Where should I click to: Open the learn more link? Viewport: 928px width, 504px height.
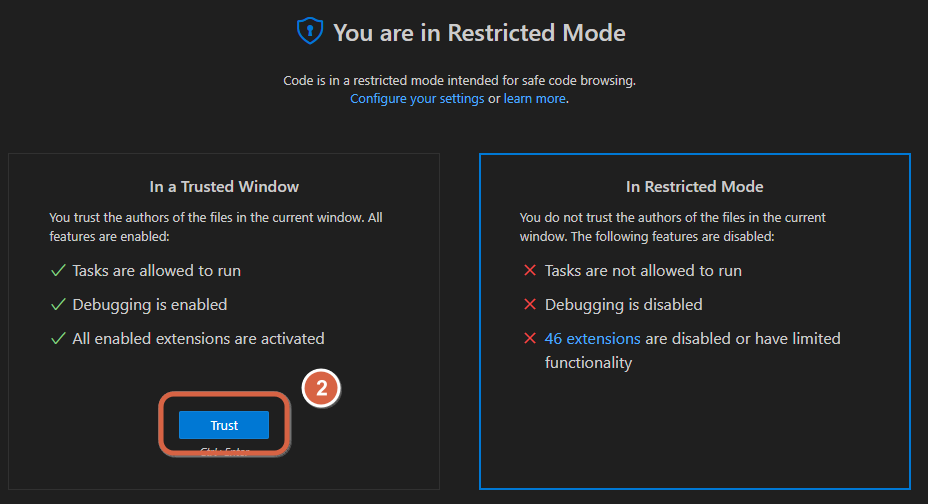coord(534,99)
